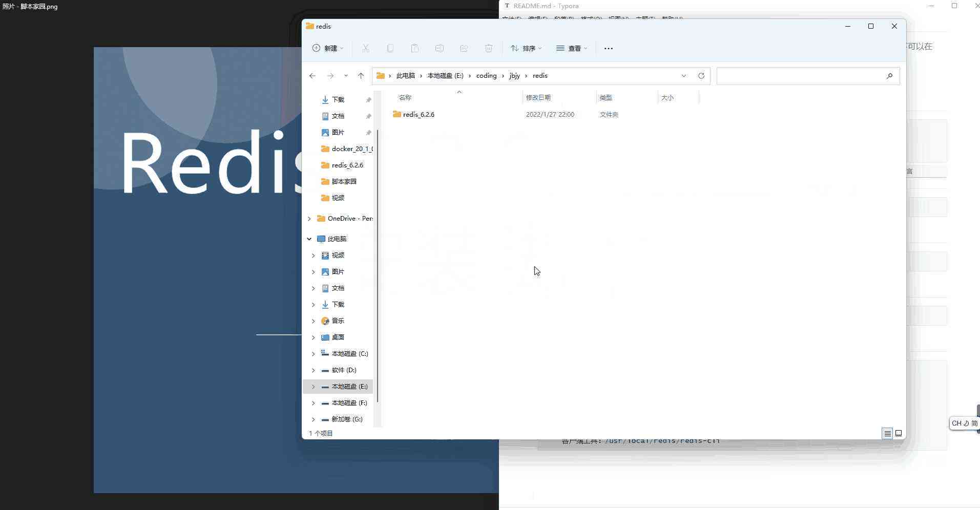
Task: Unpin 文档 via its pin icon
Action: coord(368,116)
